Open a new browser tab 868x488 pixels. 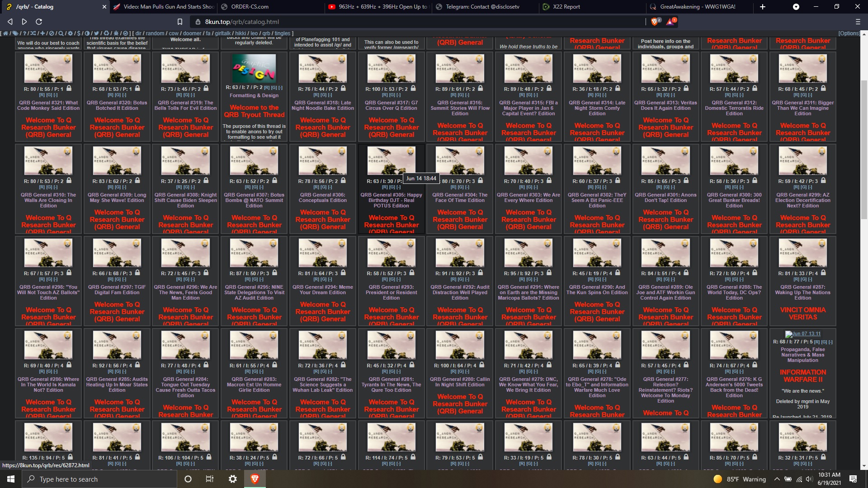(x=763, y=7)
